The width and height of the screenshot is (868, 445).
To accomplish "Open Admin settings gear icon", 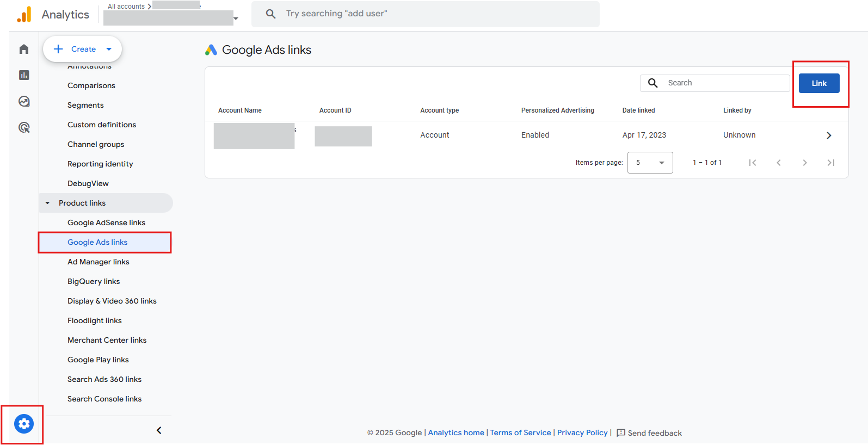I will point(24,424).
